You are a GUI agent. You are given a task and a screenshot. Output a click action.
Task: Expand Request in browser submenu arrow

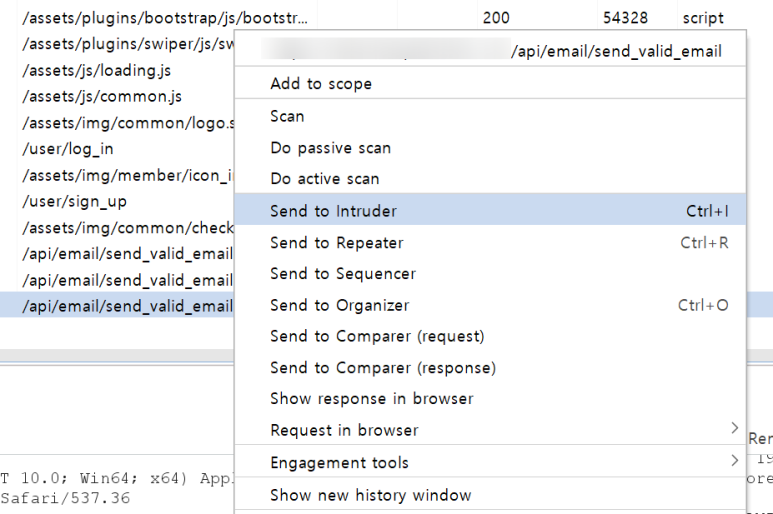click(735, 430)
